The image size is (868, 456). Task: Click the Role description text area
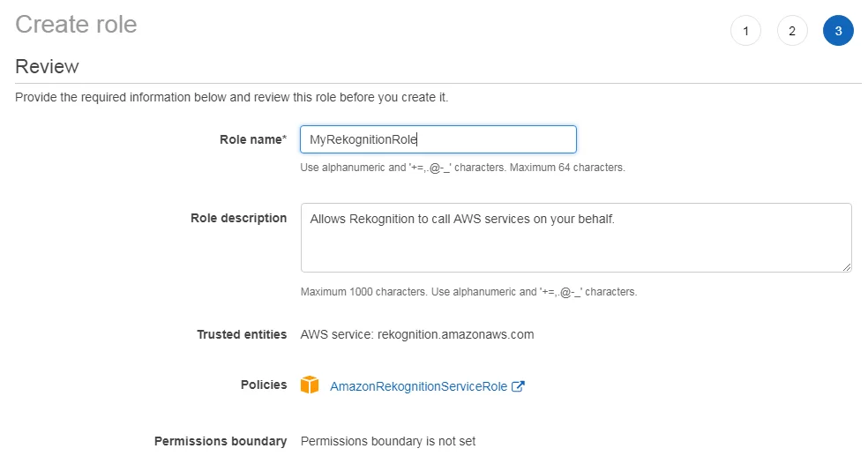[576, 237]
